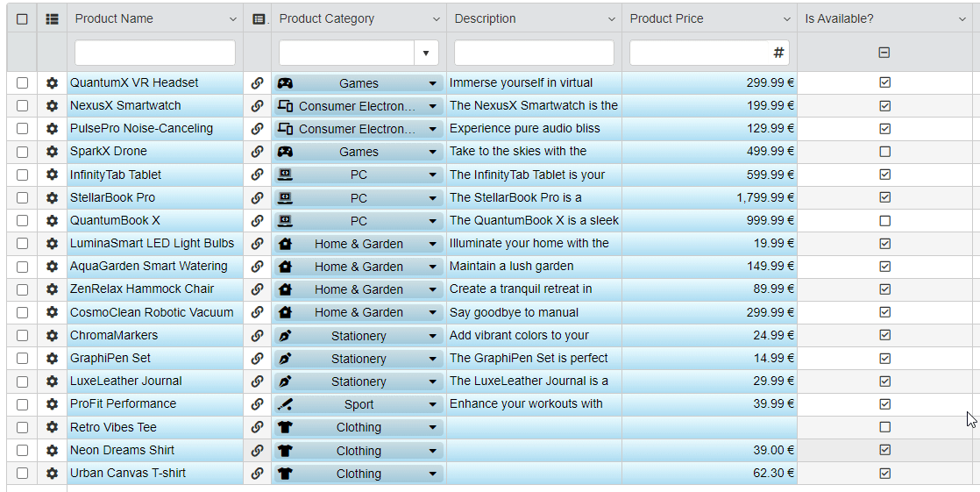
Task: Click link icon beside Retro Vibes Tee
Action: pyautogui.click(x=257, y=427)
